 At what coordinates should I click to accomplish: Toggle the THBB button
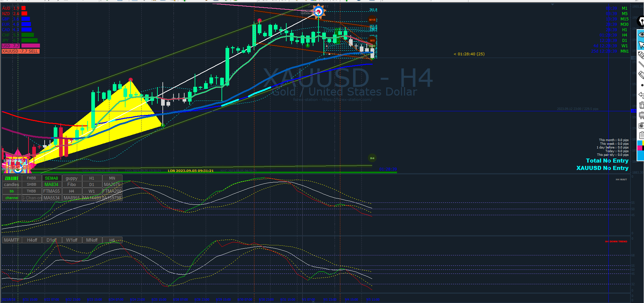point(32,191)
